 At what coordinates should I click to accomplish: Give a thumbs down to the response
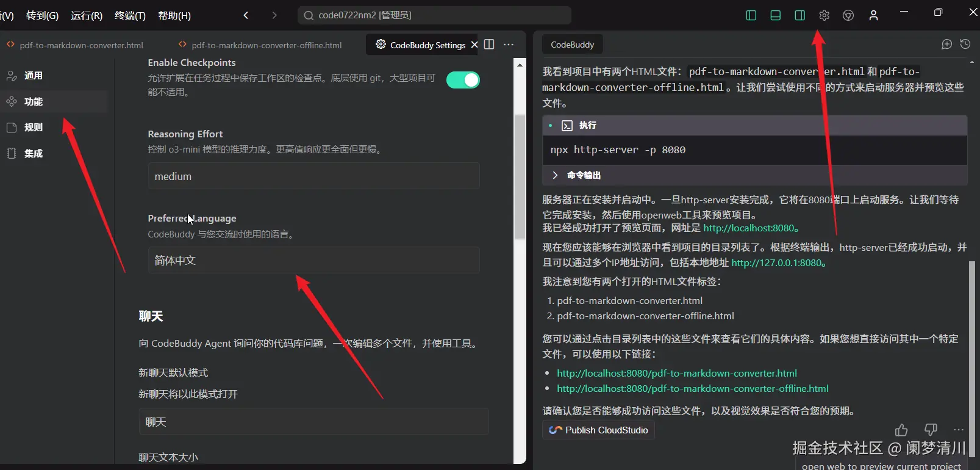[931, 430]
